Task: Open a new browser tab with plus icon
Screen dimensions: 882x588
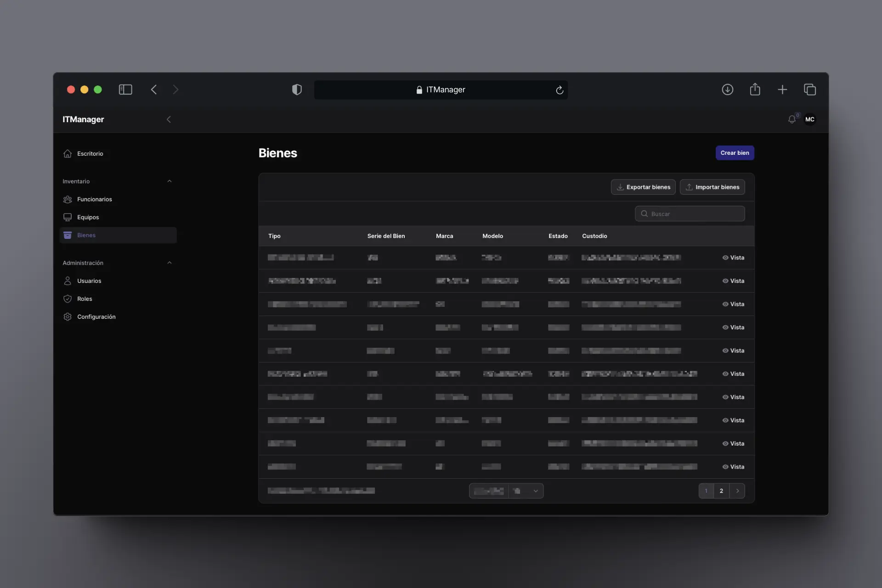Action: coord(782,90)
